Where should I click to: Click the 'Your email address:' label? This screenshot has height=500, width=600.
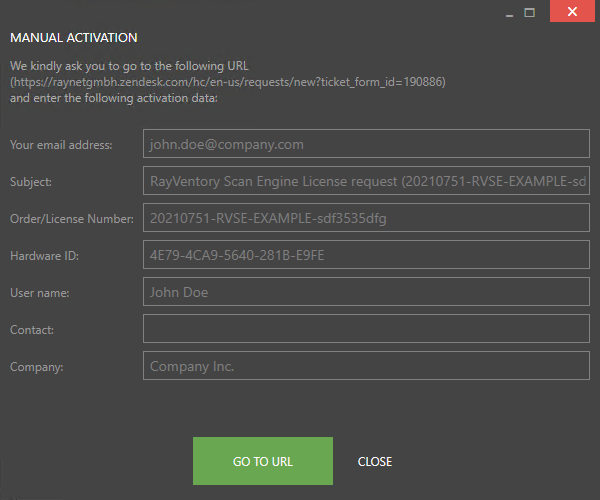click(61, 145)
